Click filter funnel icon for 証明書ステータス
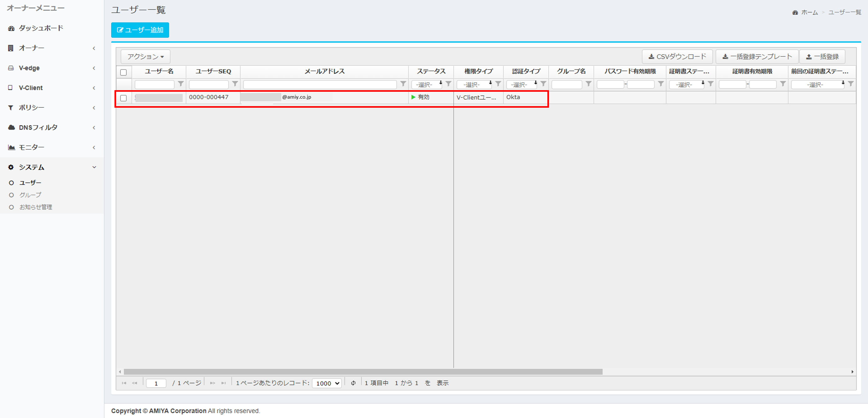This screenshot has width=868, height=418. (x=710, y=84)
